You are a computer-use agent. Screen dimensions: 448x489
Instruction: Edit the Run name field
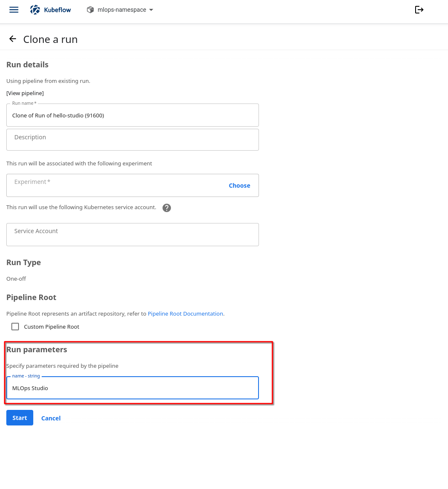[133, 115]
